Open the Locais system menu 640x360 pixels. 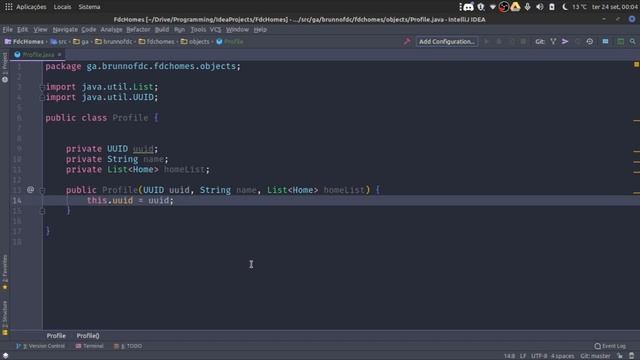62,7
